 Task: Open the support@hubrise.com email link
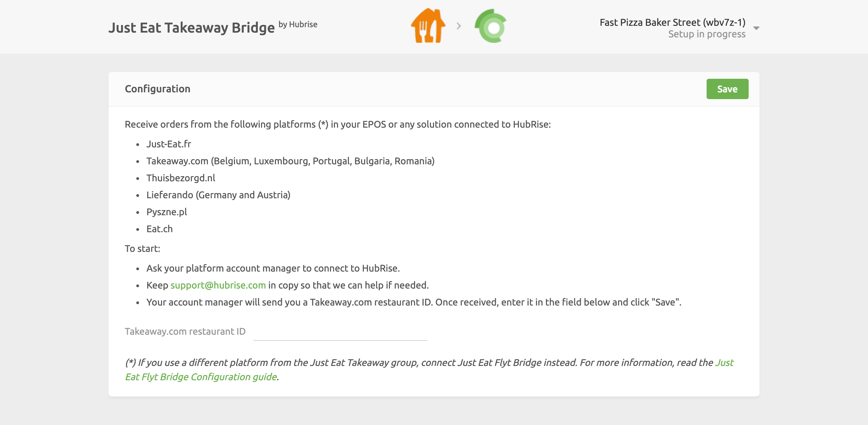[x=218, y=285]
